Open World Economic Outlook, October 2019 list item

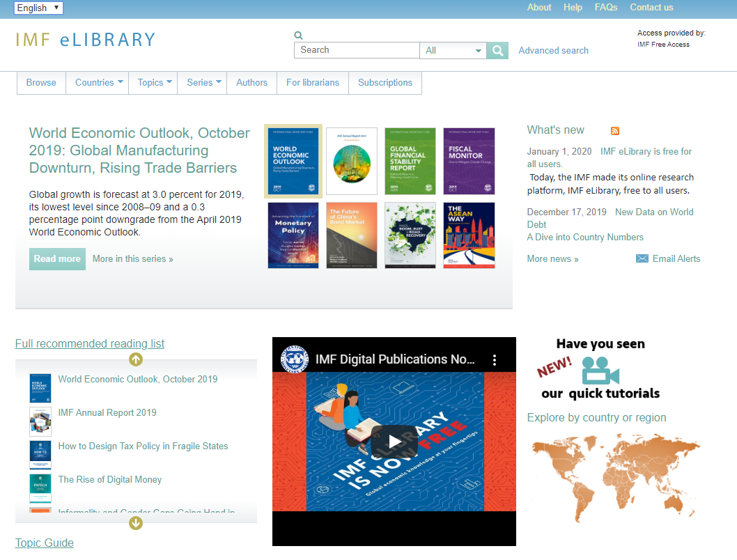[138, 379]
